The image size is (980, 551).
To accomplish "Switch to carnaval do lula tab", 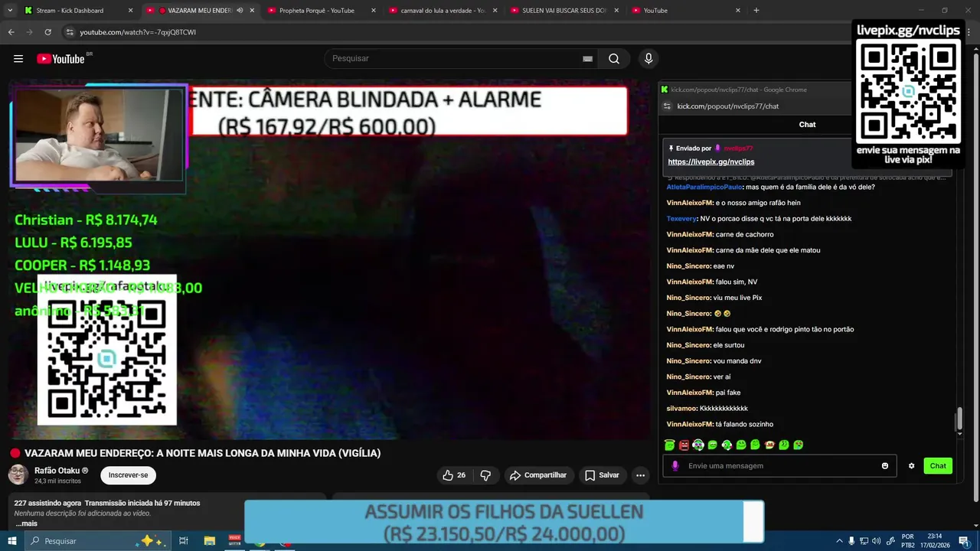I will coord(443,11).
